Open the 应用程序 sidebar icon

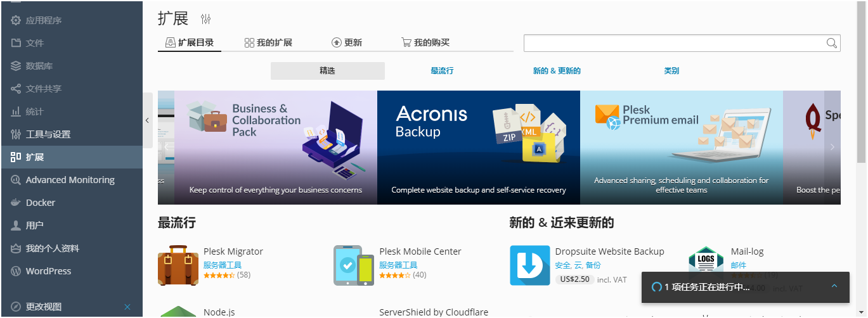[16, 20]
